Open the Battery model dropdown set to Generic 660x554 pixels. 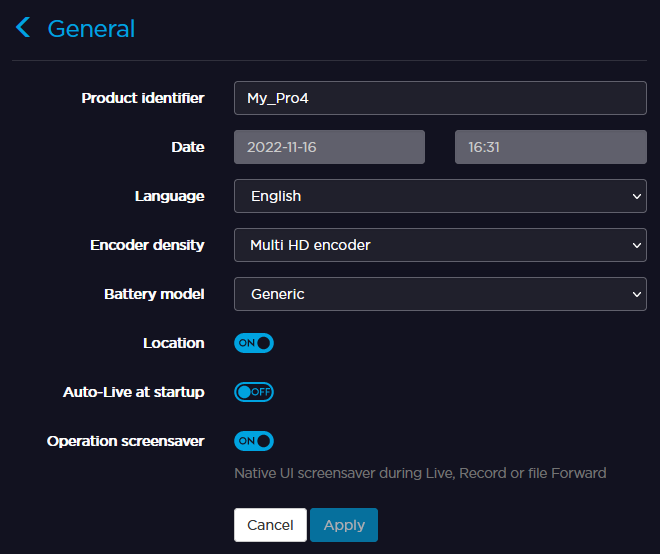(x=440, y=294)
